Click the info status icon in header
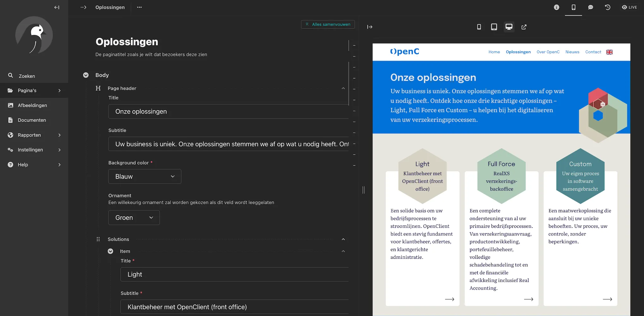Screen dimensions: 644x316 557,7
